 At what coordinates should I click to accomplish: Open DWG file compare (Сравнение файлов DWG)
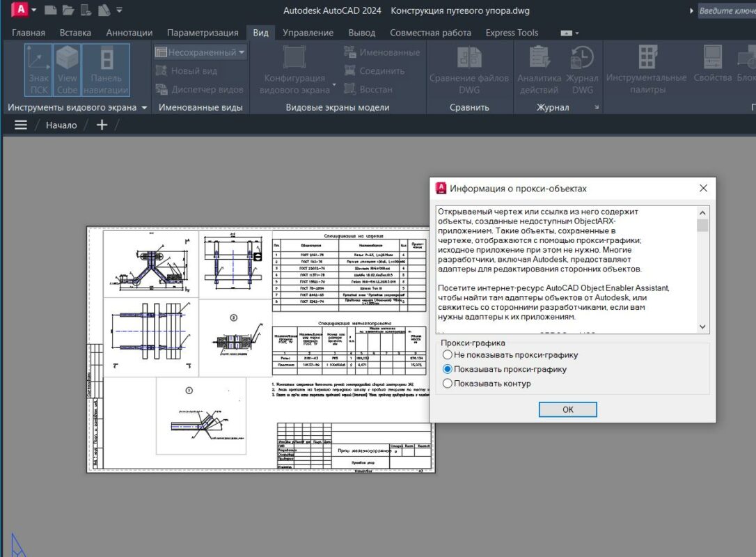coord(469,70)
